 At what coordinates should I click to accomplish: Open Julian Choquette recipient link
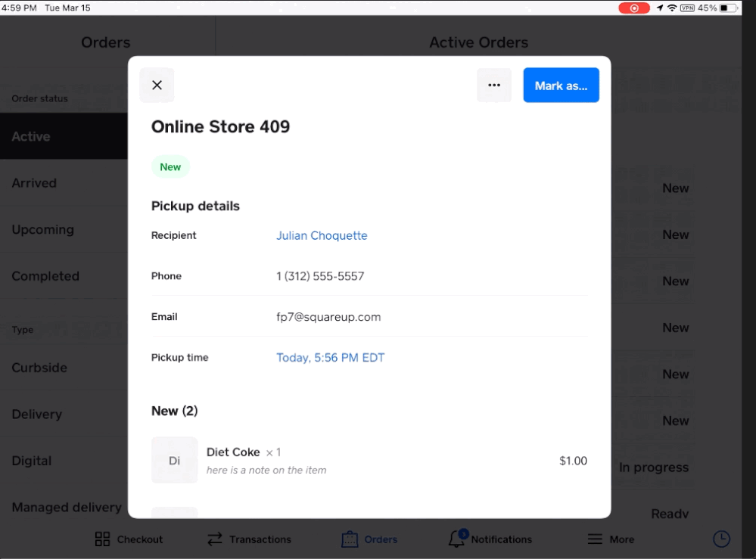point(322,235)
